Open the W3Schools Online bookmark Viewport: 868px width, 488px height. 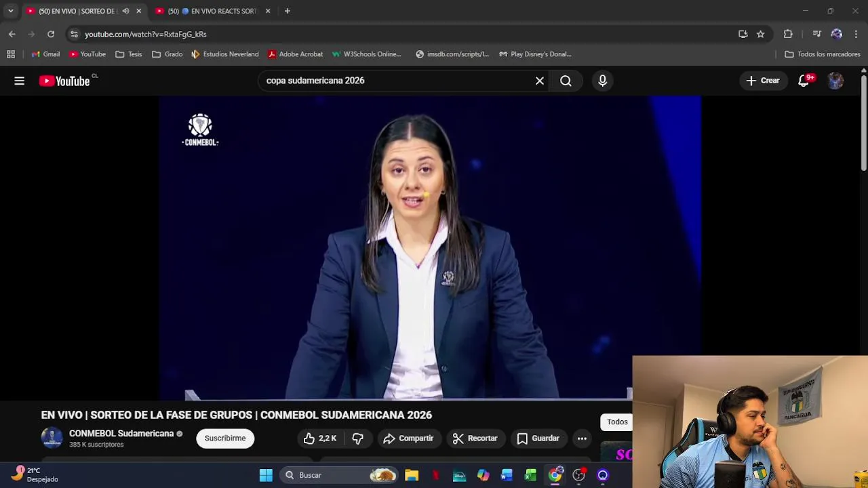click(367, 54)
